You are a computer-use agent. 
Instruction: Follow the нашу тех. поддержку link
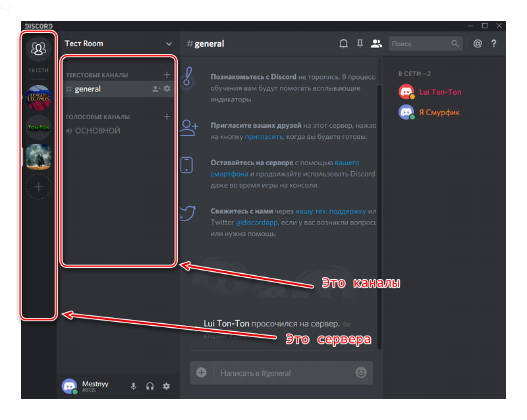coord(331,211)
